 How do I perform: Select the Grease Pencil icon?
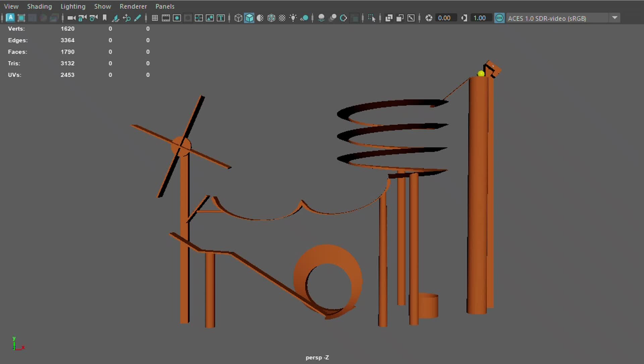pos(138,18)
